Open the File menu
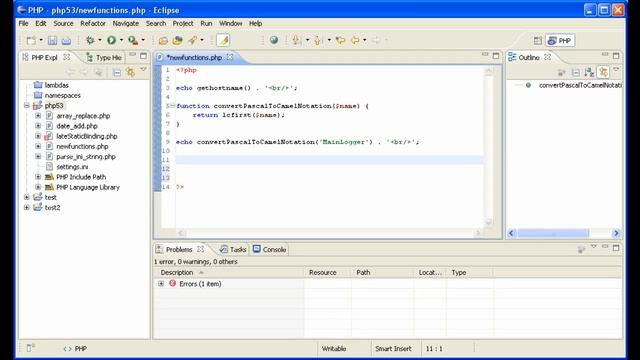The width and height of the screenshot is (640, 360). (23, 23)
